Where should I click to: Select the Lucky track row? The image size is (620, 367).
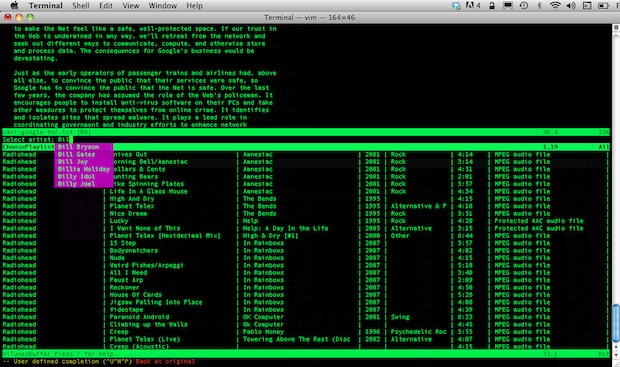(x=119, y=221)
